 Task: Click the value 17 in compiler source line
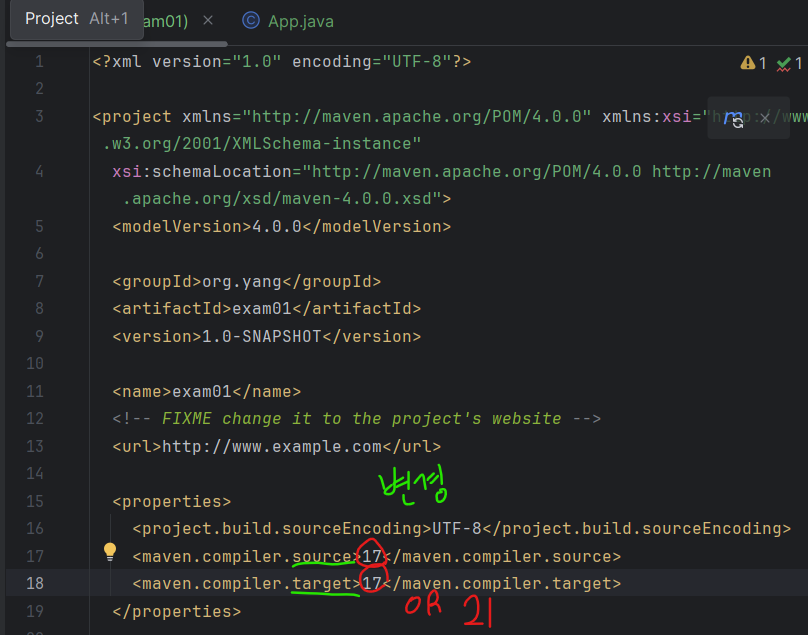click(x=372, y=557)
